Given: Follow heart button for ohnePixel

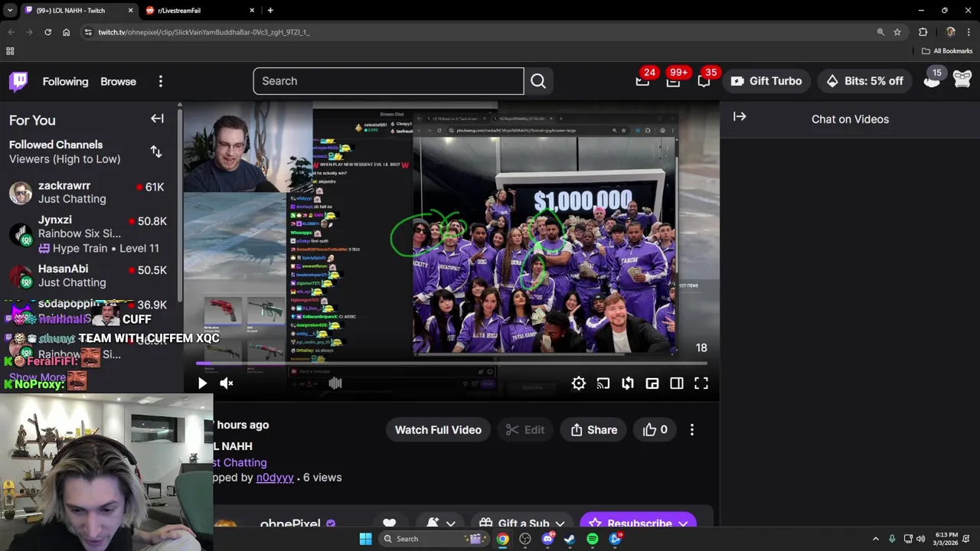Looking at the screenshot, I should [389, 523].
